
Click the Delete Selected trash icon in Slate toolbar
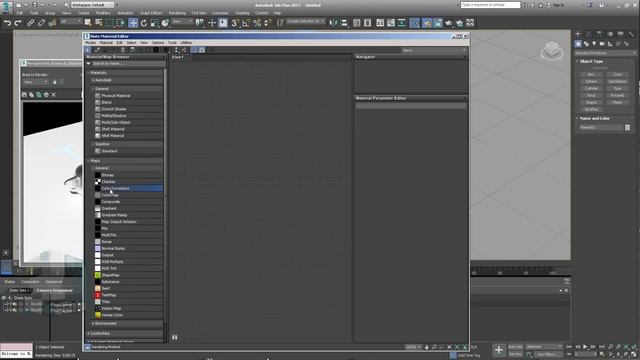point(122,50)
